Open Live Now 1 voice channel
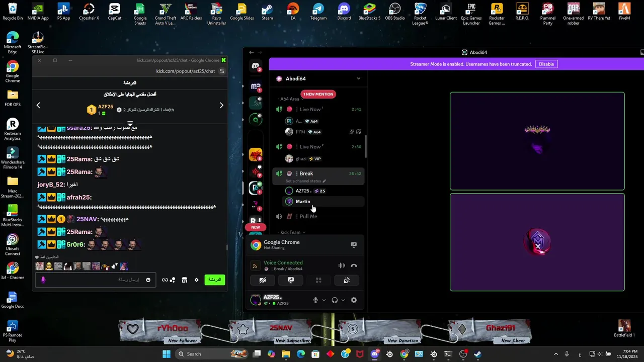The height and width of the screenshot is (362, 644). tap(319, 109)
